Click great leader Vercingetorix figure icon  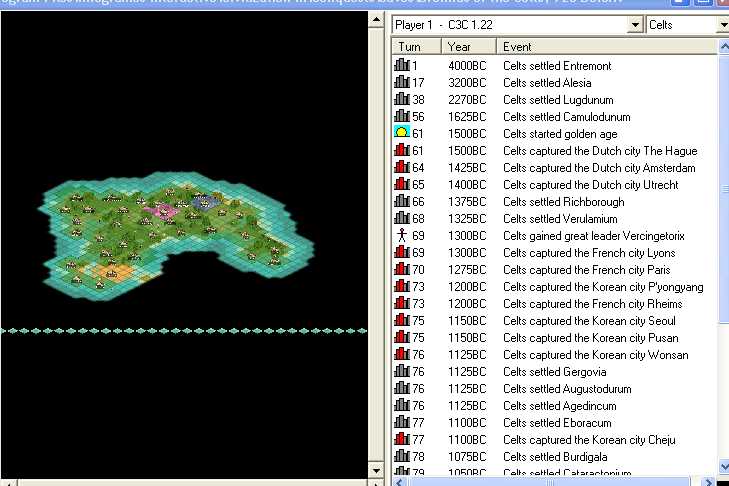[402, 235]
